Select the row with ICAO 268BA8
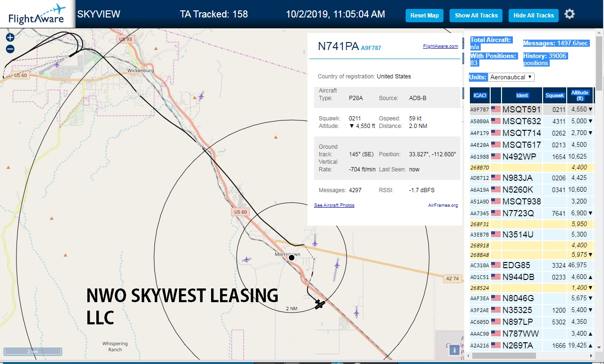This screenshot has height=364, width=604. point(531,255)
